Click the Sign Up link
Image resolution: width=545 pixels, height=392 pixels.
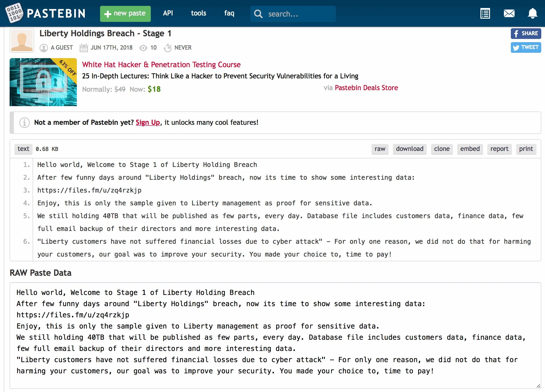148,122
